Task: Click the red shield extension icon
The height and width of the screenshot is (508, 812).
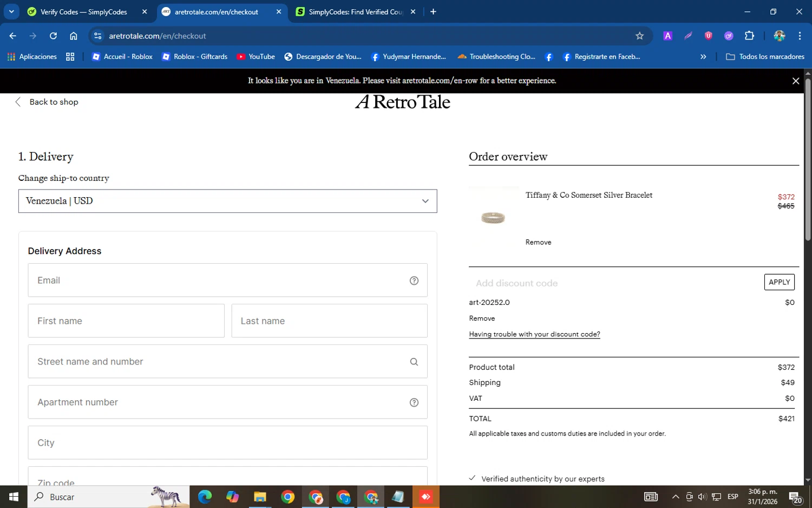Action: click(708, 36)
